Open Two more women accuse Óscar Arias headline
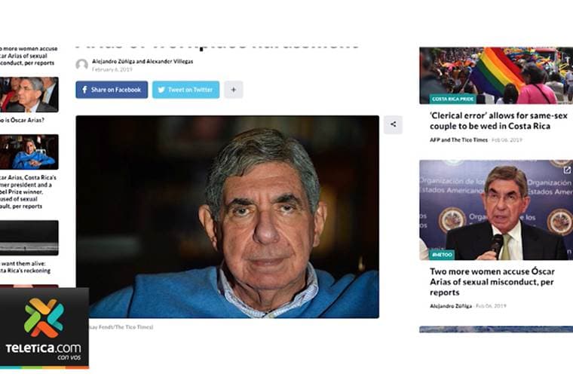The image size is (573, 392). point(492,282)
